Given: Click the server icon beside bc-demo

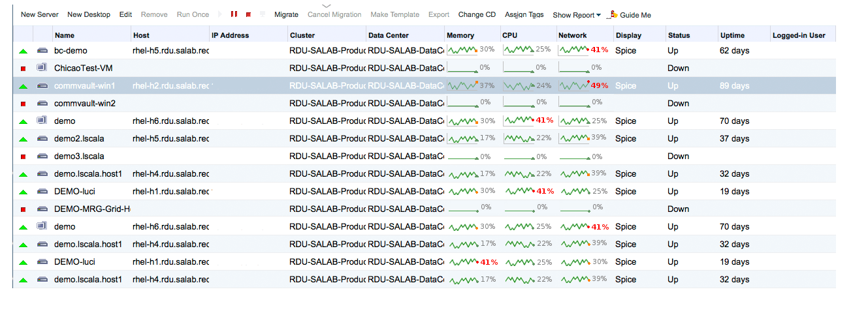Looking at the screenshot, I should [x=42, y=50].
